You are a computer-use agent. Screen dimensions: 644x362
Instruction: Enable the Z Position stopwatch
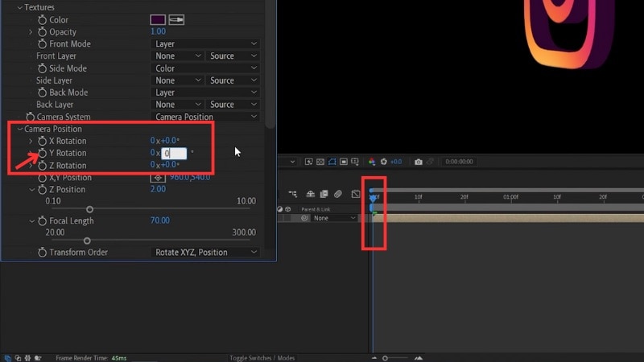(42, 190)
